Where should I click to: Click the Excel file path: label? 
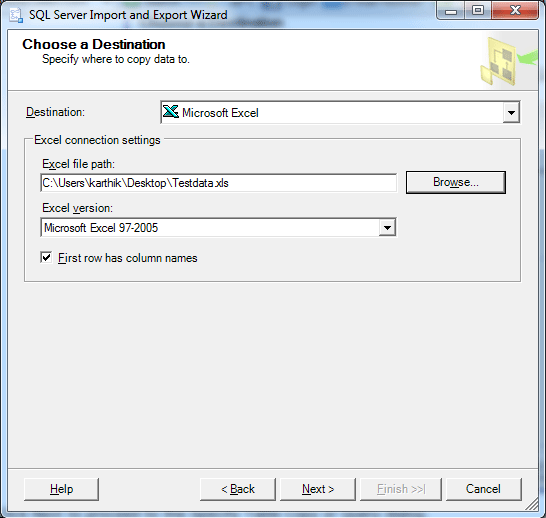coord(78,164)
